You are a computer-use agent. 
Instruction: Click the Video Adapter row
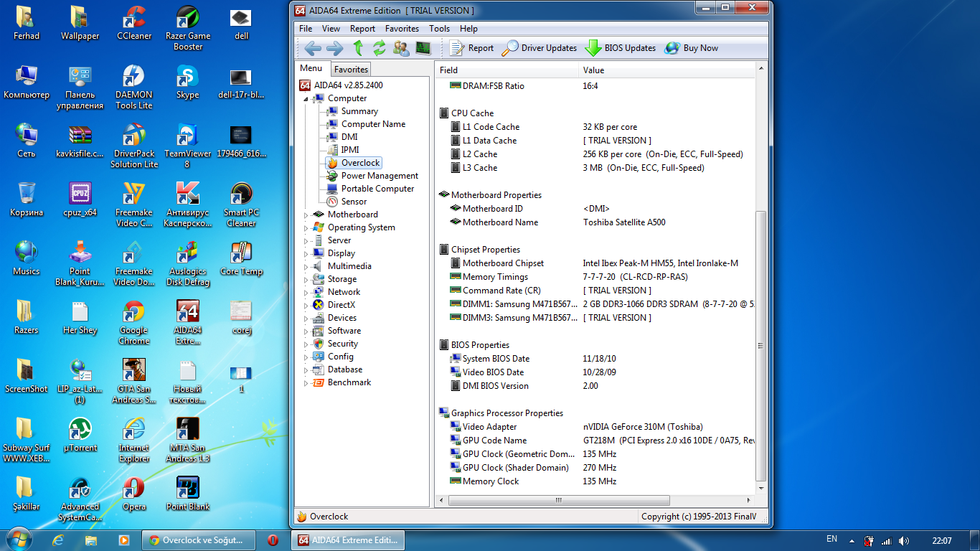(595, 427)
